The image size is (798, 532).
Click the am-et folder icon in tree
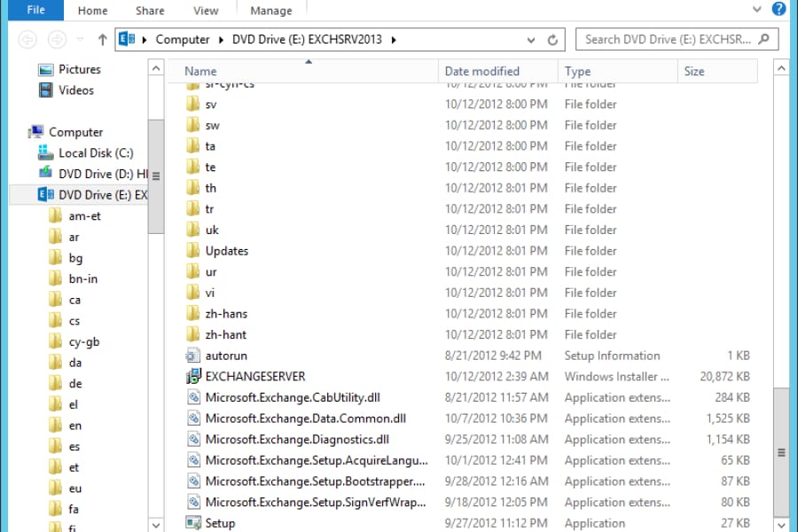[56, 215]
